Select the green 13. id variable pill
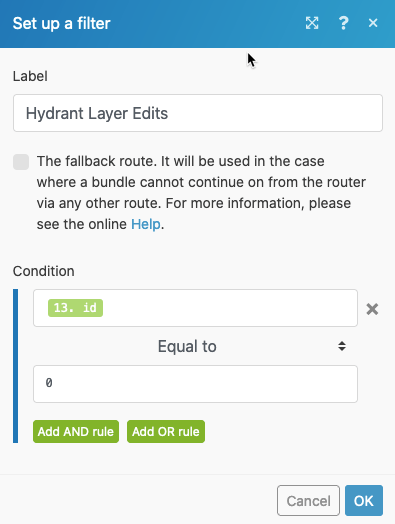The width and height of the screenshot is (395, 524). tap(76, 308)
